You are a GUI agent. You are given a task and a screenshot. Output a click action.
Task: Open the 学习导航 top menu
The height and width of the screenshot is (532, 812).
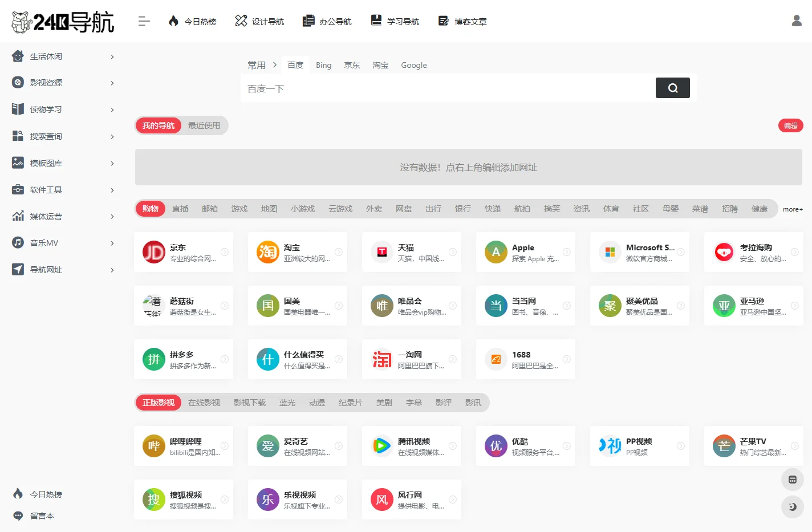(395, 22)
